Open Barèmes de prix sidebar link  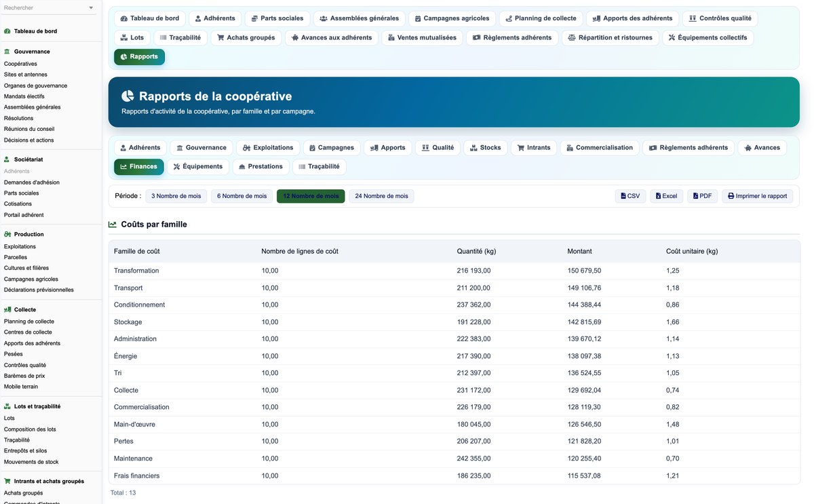pos(24,376)
